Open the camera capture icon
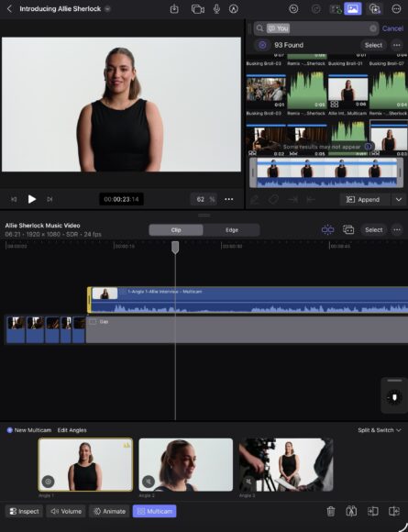This screenshot has height=532, width=408. point(197,9)
